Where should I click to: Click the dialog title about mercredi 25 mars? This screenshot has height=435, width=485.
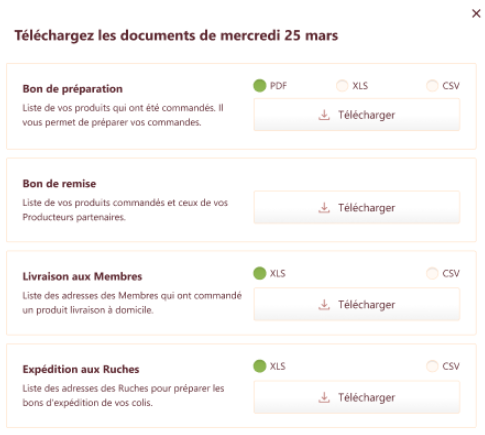[x=176, y=36]
